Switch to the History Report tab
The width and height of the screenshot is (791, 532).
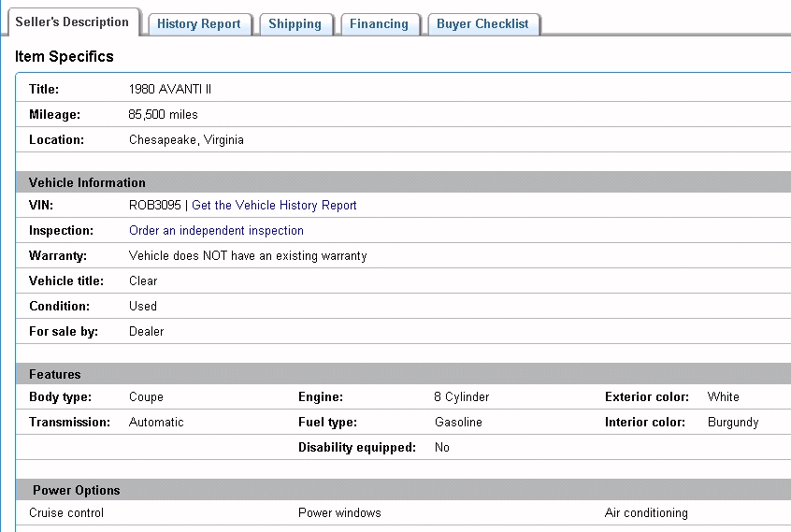(x=198, y=24)
